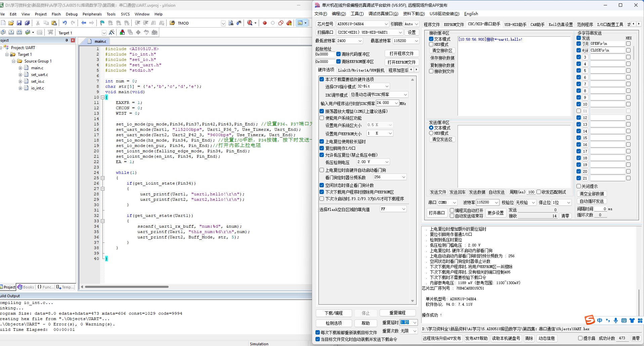Click the 打开程序文件 button

point(401,53)
